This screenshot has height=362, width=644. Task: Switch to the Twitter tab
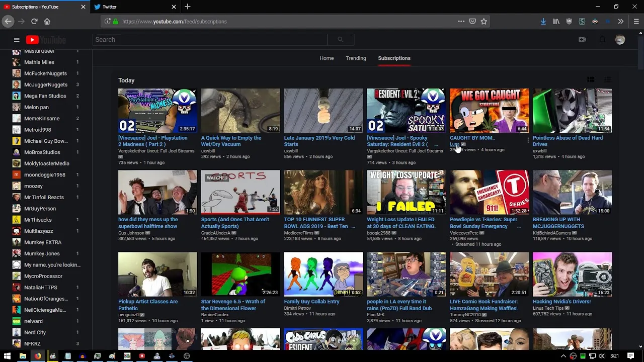pyautogui.click(x=135, y=7)
